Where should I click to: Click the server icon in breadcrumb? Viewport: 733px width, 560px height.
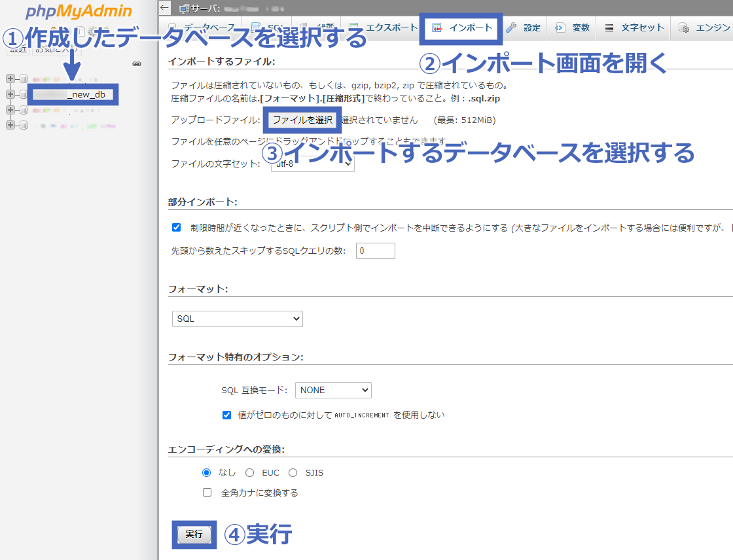pyautogui.click(x=184, y=9)
